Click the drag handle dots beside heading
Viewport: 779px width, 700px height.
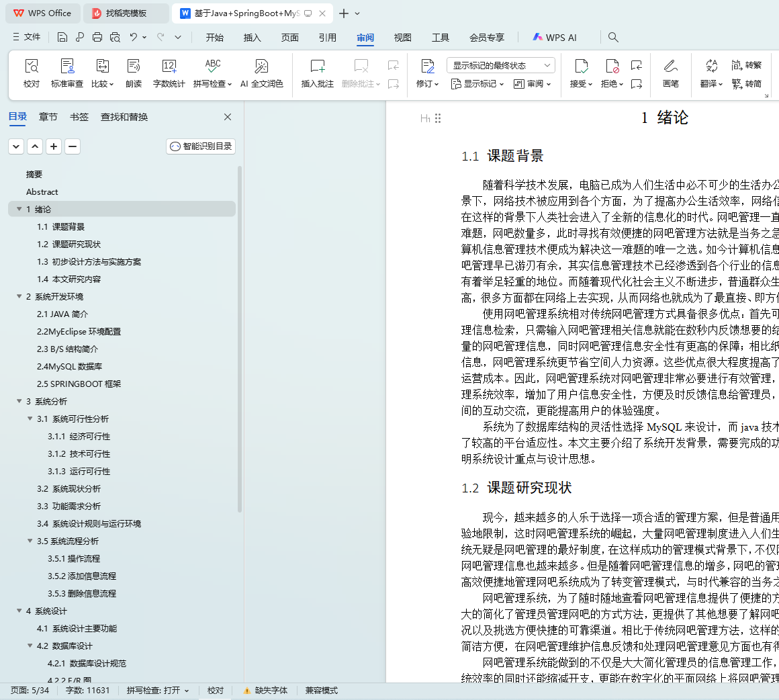pos(438,118)
